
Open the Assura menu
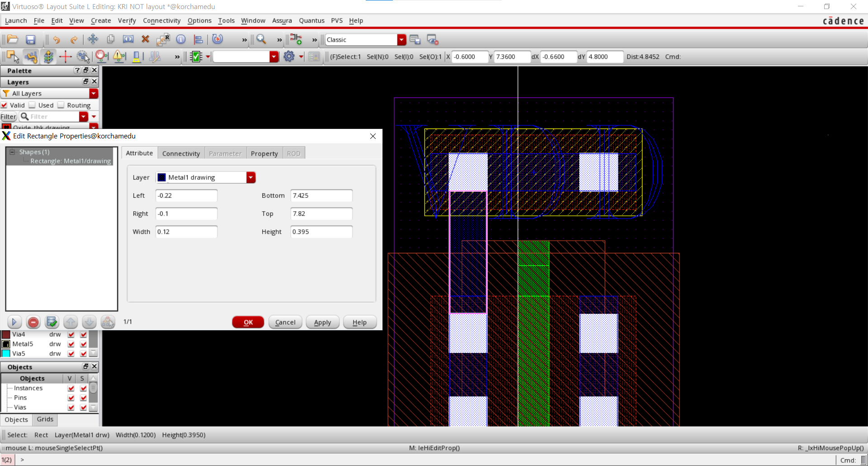[x=282, y=20]
